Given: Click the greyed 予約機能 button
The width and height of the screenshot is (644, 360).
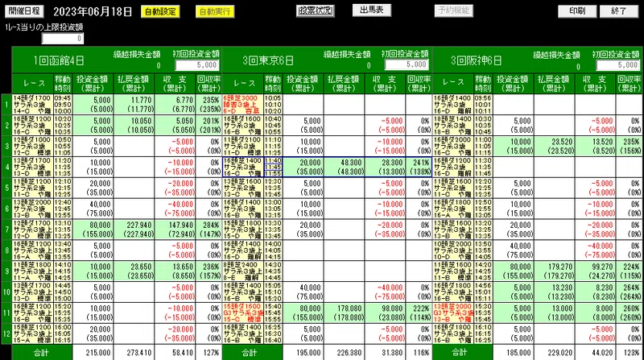Looking at the screenshot, I should tap(454, 10).
